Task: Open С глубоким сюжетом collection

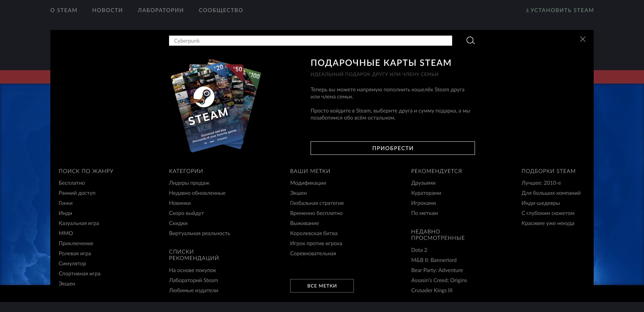Action: 548,213
